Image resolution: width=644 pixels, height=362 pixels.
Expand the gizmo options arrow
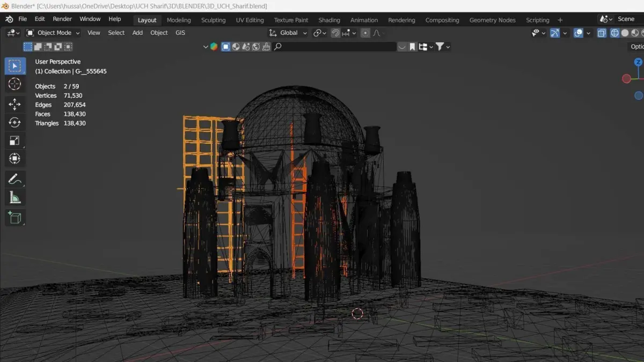tap(566, 33)
